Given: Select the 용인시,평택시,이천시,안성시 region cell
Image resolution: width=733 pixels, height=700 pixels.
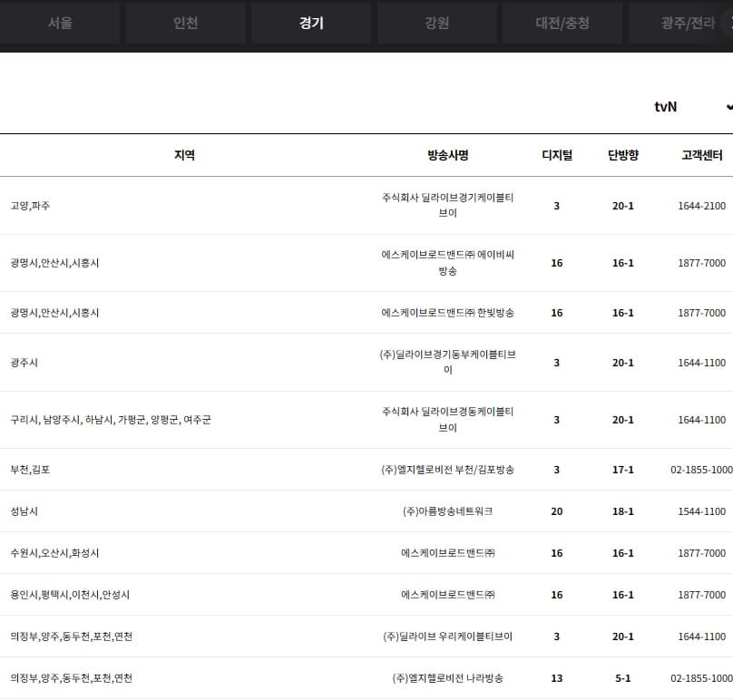Looking at the screenshot, I should tap(70, 595).
